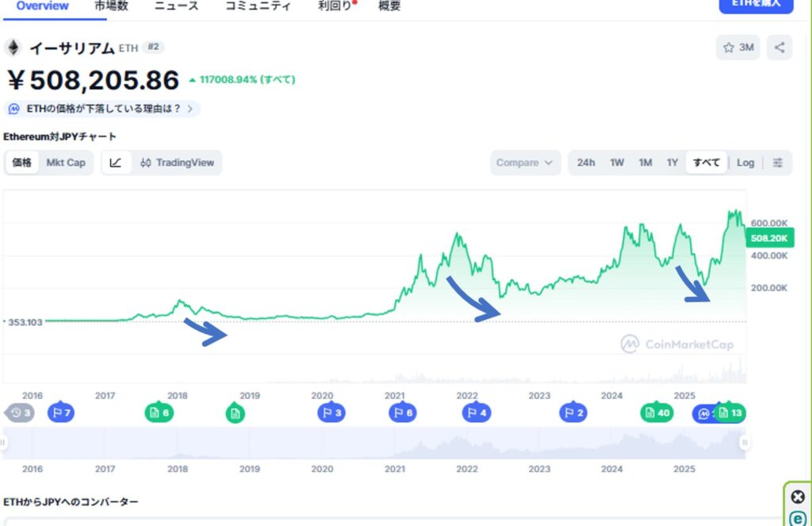Click the ETHを購入 button
Image resolution: width=812 pixels, height=526 pixels.
(x=756, y=5)
